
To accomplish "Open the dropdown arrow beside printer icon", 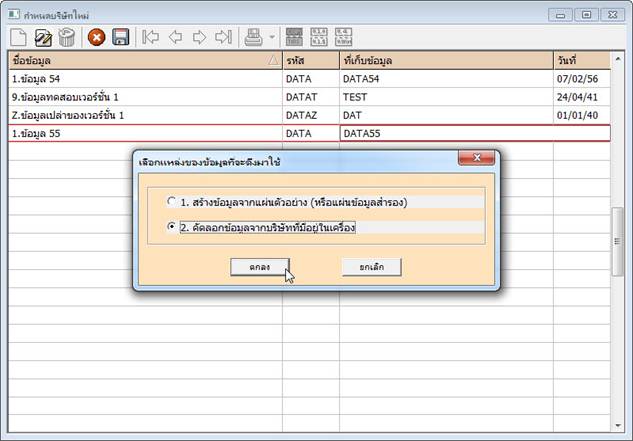I will coord(272,37).
